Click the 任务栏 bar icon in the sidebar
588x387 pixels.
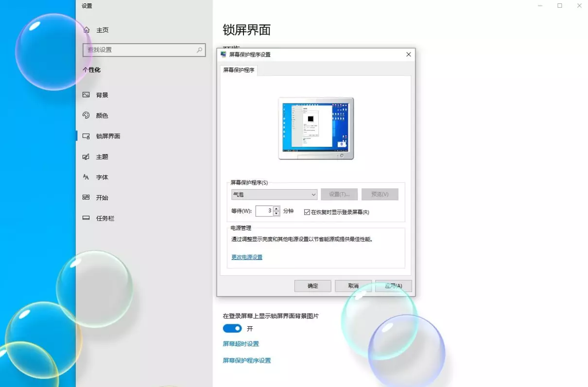point(86,218)
